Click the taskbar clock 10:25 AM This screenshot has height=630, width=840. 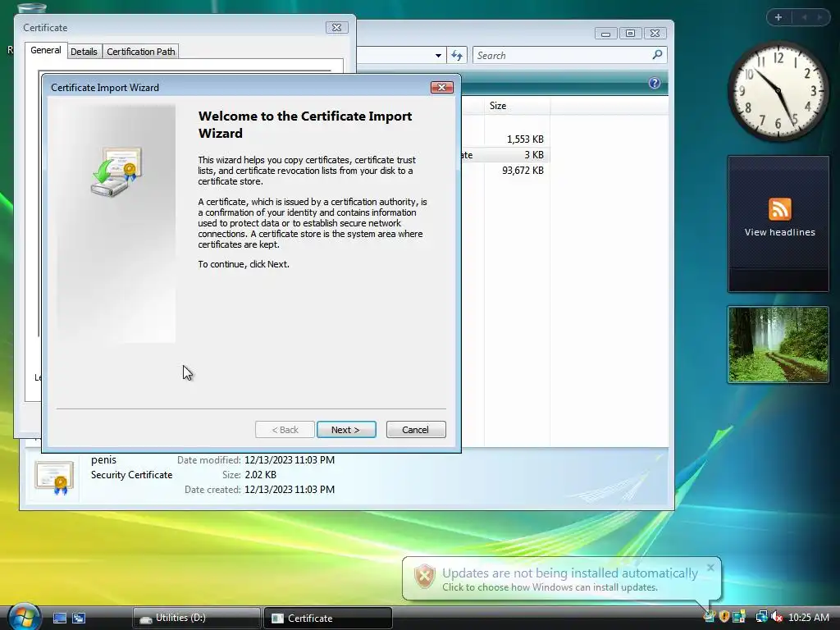[808, 618]
